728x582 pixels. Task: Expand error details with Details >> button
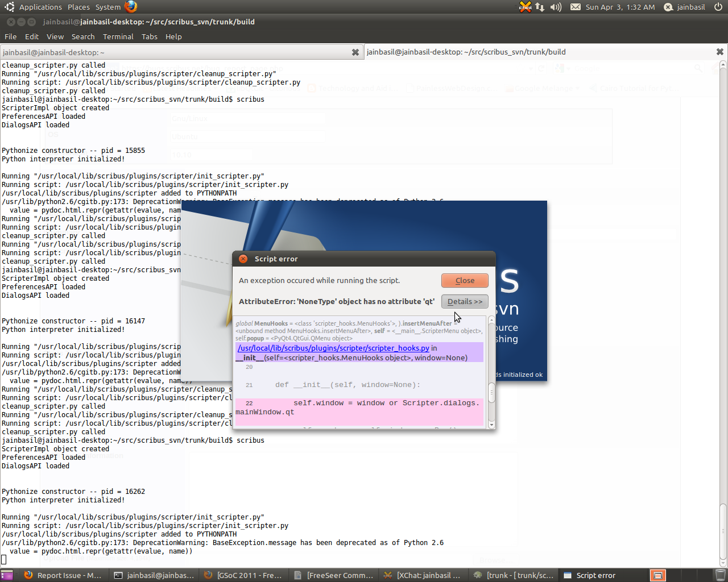click(464, 302)
